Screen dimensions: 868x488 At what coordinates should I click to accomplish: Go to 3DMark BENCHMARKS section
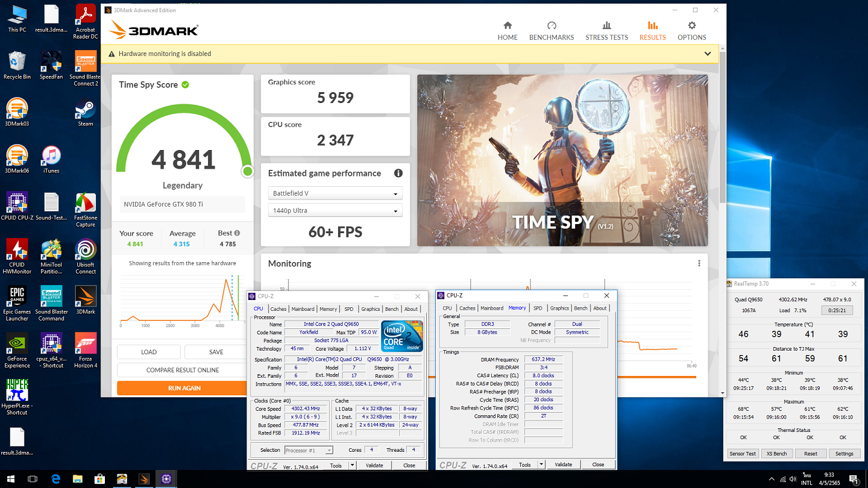coord(552,31)
